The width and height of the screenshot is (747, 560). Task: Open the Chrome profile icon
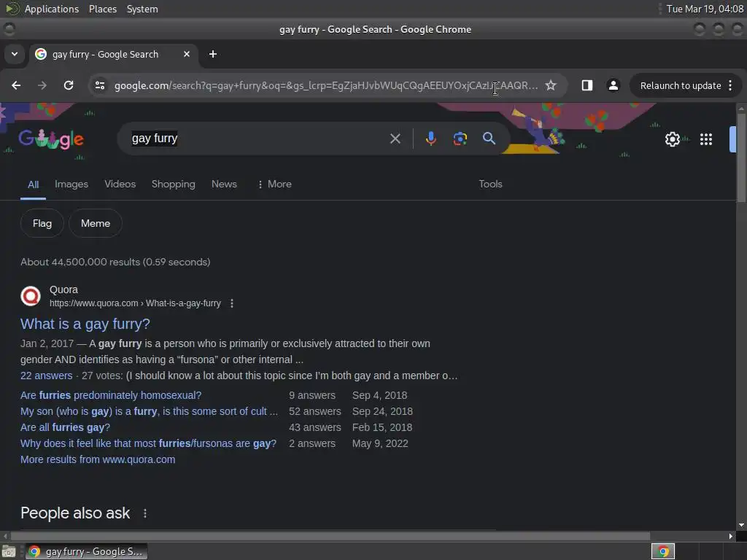coord(613,85)
